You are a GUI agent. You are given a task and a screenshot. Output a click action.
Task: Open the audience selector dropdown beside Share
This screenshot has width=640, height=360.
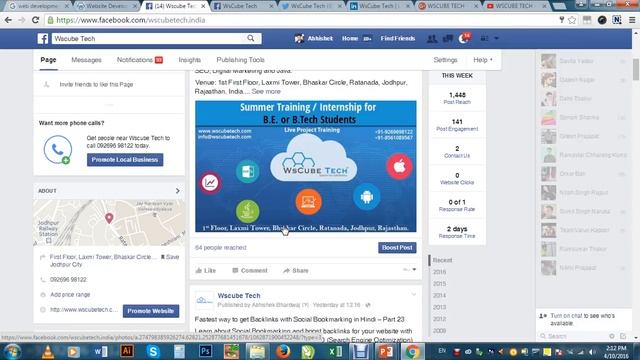click(x=409, y=269)
